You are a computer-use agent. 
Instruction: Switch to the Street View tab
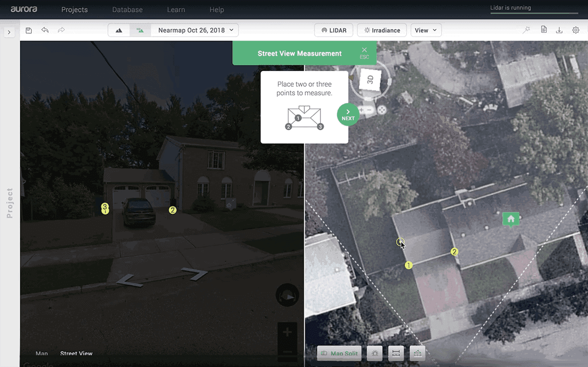[76, 353]
